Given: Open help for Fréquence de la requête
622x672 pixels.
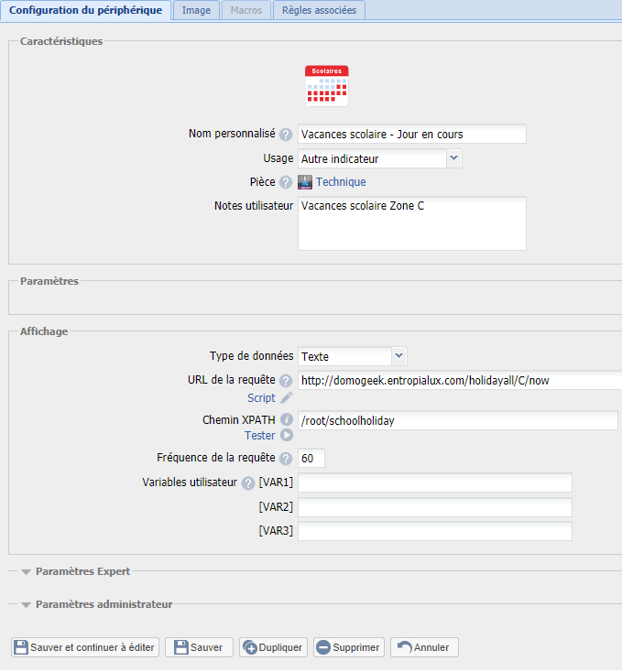Looking at the screenshot, I should tap(286, 459).
